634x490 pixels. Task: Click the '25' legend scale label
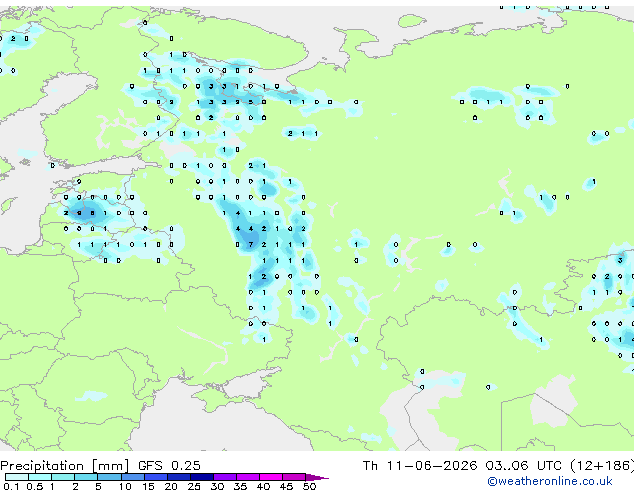click(x=194, y=486)
